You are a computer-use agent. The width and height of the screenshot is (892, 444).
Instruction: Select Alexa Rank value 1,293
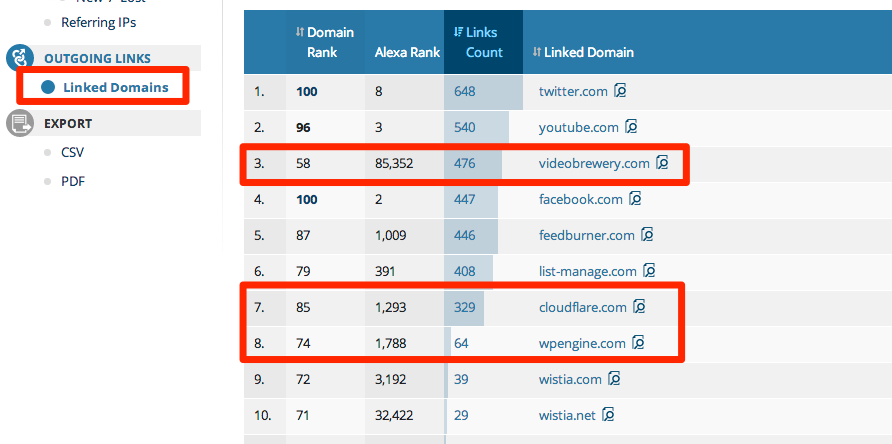(x=390, y=307)
